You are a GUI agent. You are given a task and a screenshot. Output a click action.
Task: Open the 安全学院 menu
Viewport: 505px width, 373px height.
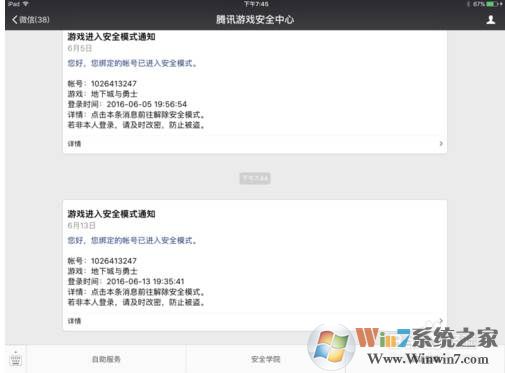coord(266,359)
